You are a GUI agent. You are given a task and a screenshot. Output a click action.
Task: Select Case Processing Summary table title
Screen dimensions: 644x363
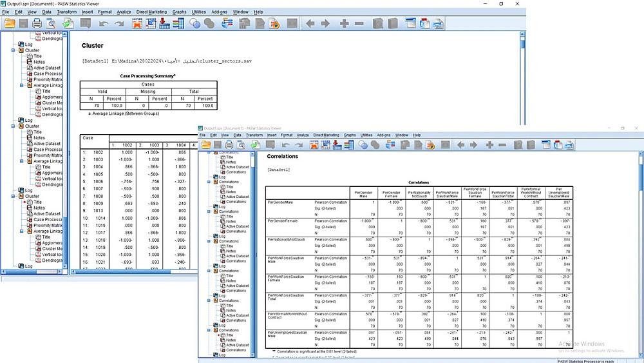(148, 76)
